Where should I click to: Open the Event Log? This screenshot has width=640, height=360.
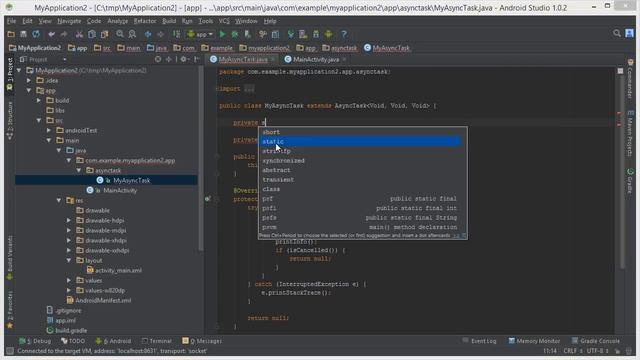point(480,341)
